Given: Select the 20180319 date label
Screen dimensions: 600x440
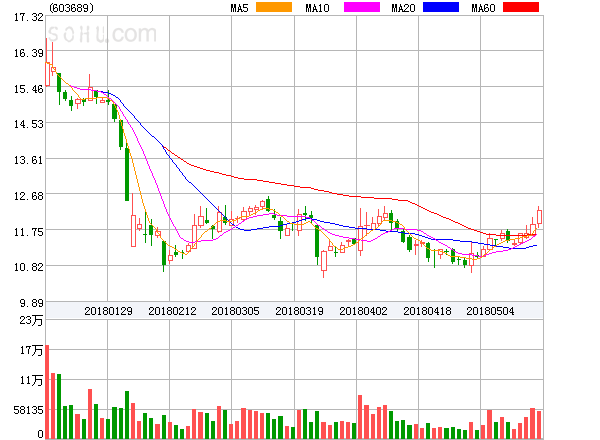Looking at the screenshot, I should pyautogui.click(x=299, y=311).
